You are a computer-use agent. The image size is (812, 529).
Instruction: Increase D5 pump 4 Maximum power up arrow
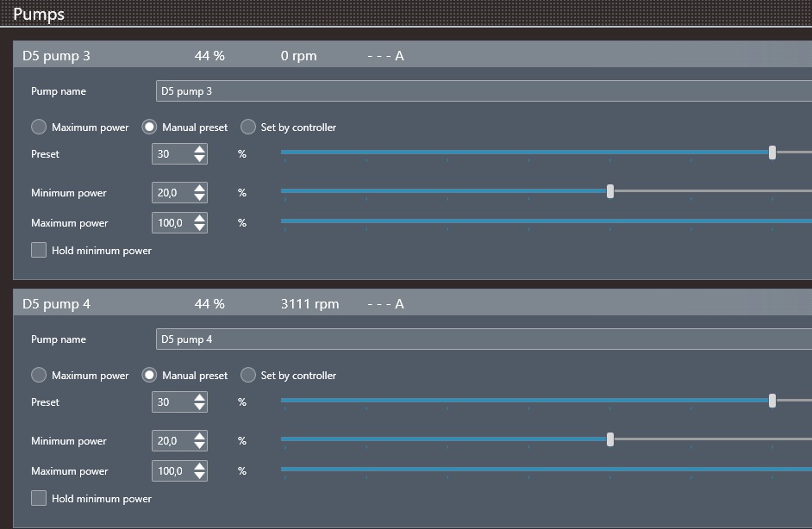[200, 466]
